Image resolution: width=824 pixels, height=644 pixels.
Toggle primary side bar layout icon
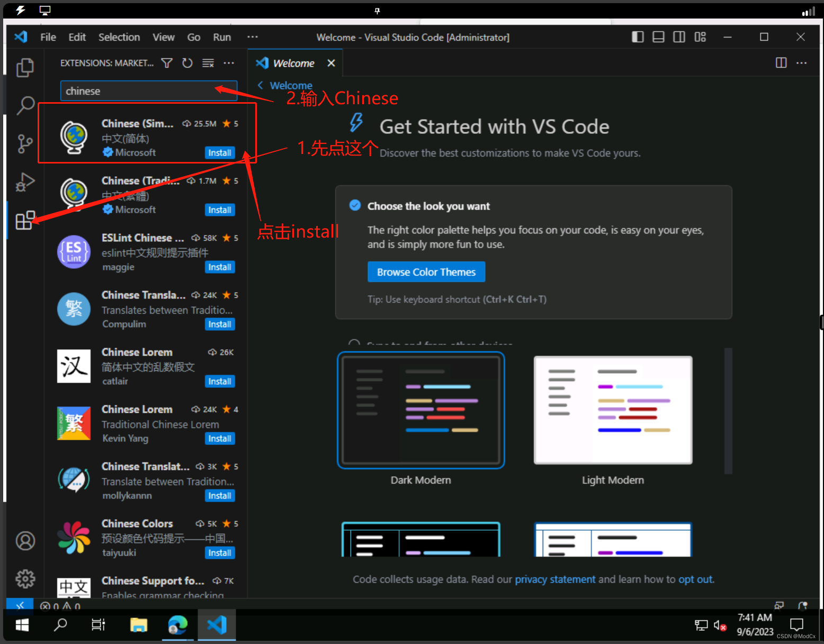[638, 37]
